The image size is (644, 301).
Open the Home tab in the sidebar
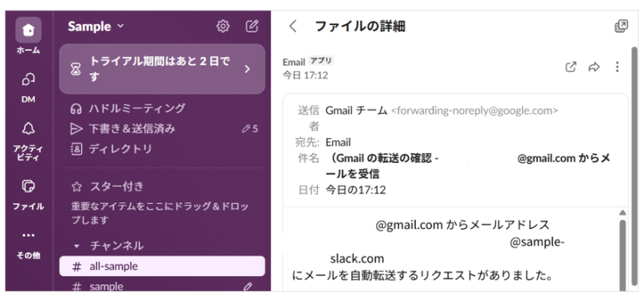tap(28, 35)
